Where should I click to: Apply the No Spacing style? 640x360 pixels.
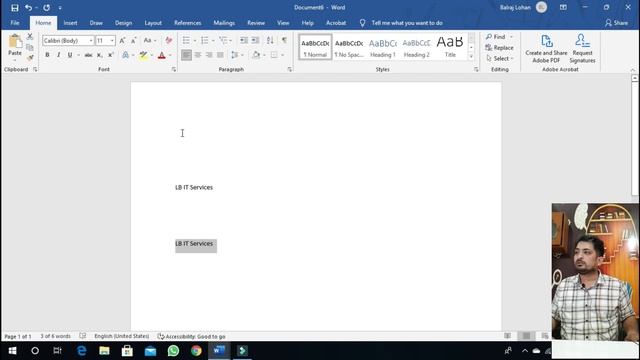[349, 47]
